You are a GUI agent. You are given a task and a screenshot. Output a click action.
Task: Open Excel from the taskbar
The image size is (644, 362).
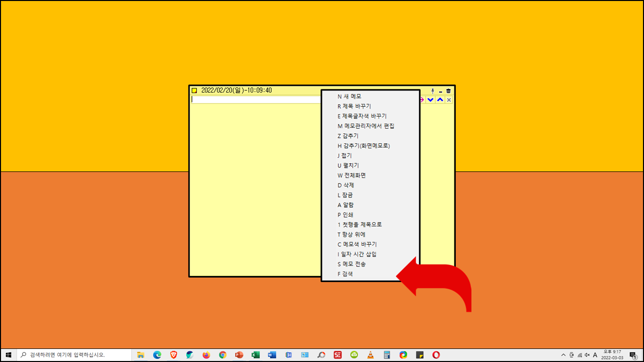[x=256, y=355]
